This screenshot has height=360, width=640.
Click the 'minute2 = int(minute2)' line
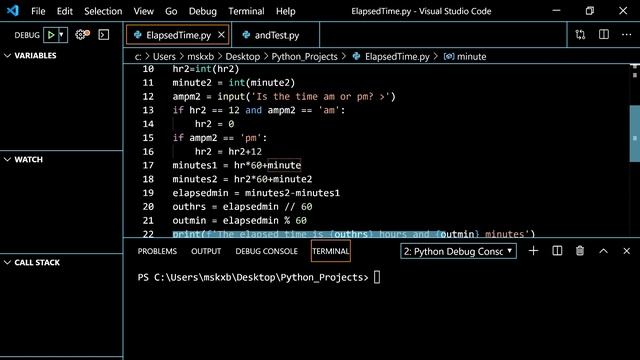pyautogui.click(x=233, y=83)
